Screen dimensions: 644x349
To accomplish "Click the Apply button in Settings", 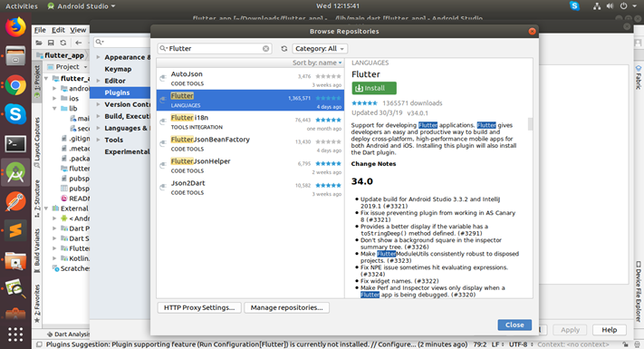I will coord(570,330).
